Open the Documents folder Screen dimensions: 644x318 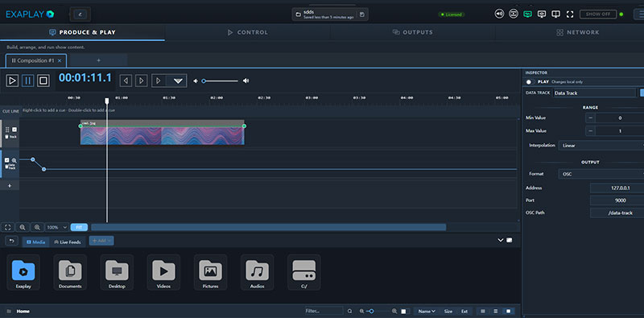tap(70, 272)
